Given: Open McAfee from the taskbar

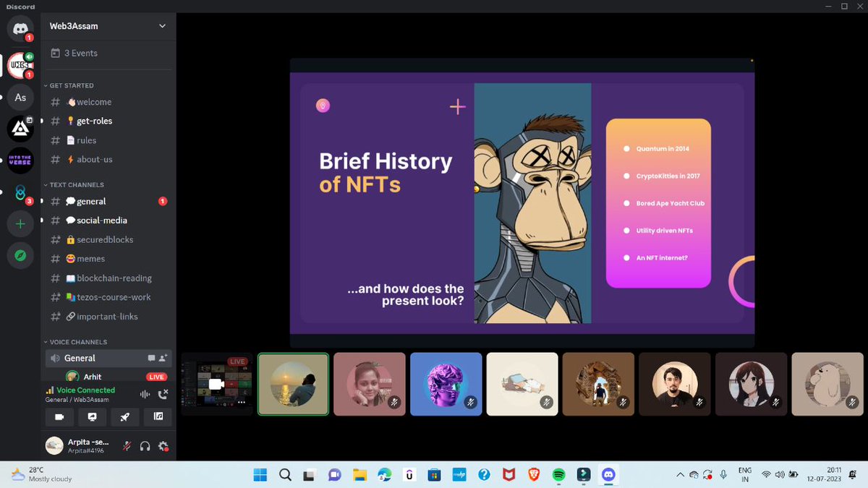Looking at the screenshot, I should point(509,475).
